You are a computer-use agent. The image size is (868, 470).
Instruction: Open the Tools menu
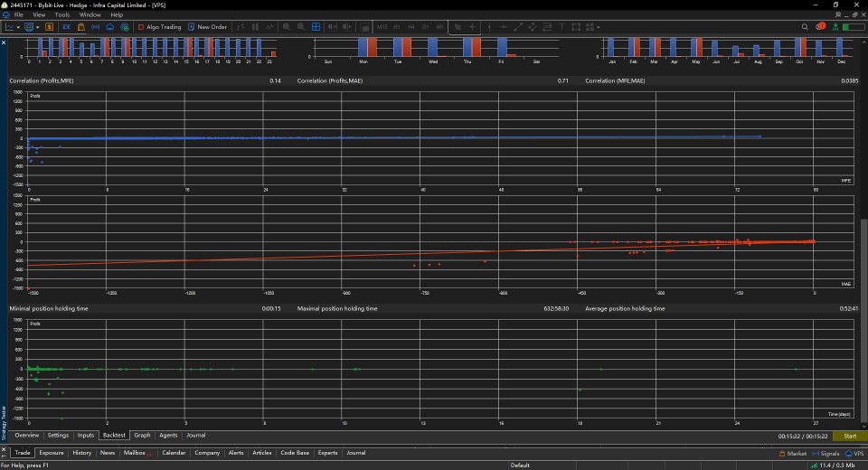click(62, 15)
